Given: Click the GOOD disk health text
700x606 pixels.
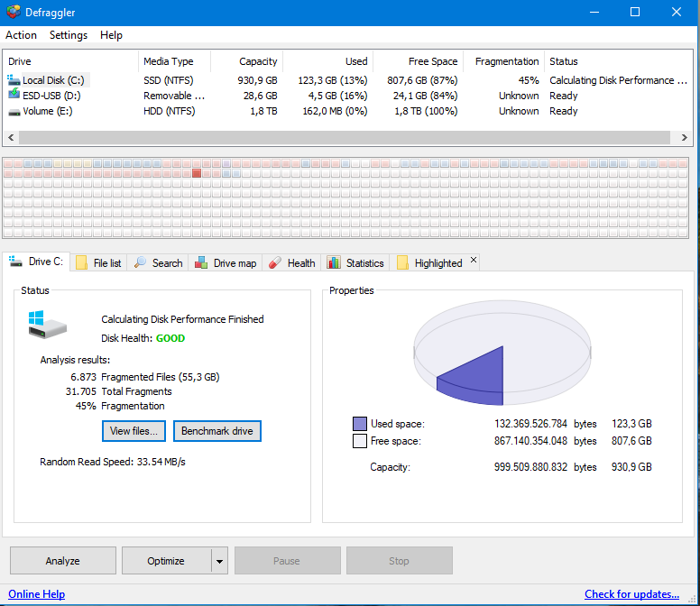Looking at the screenshot, I should 170,338.
